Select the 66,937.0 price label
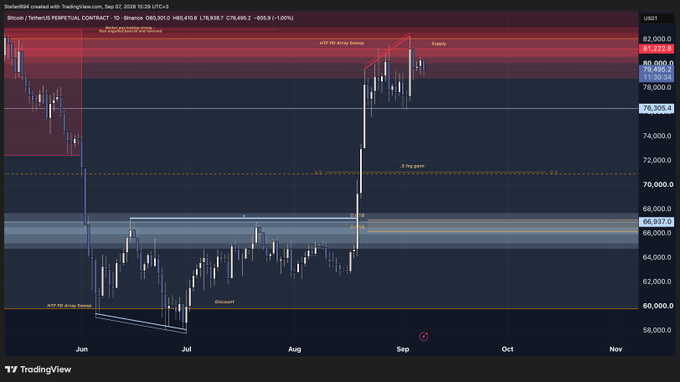Viewport: 680px width, 382px height. click(657, 222)
